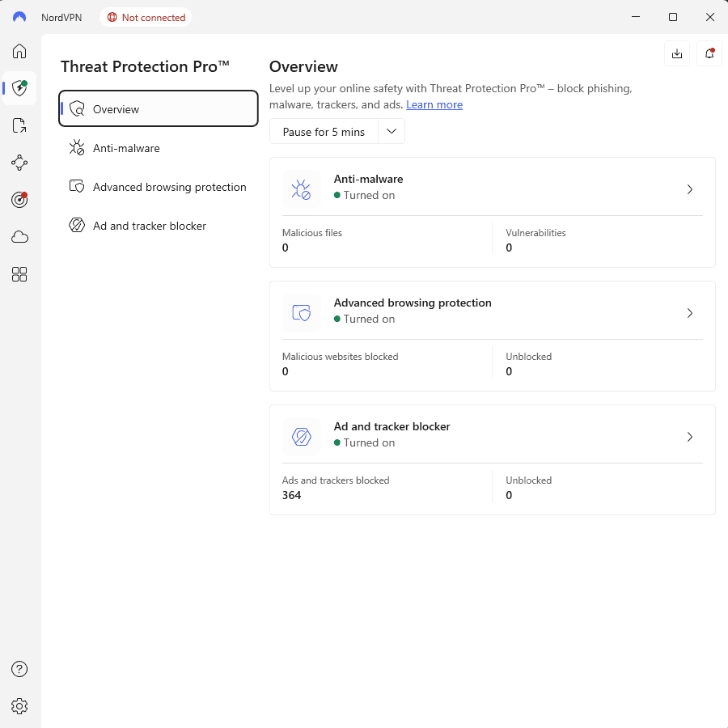The height and width of the screenshot is (728, 728).
Task: Select Ad and tracker blocker menu item
Action: [x=149, y=226]
